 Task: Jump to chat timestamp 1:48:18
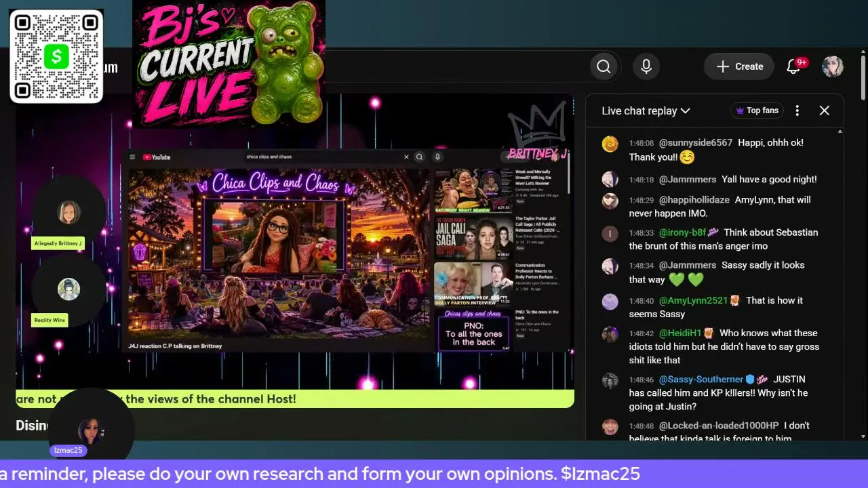point(641,180)
